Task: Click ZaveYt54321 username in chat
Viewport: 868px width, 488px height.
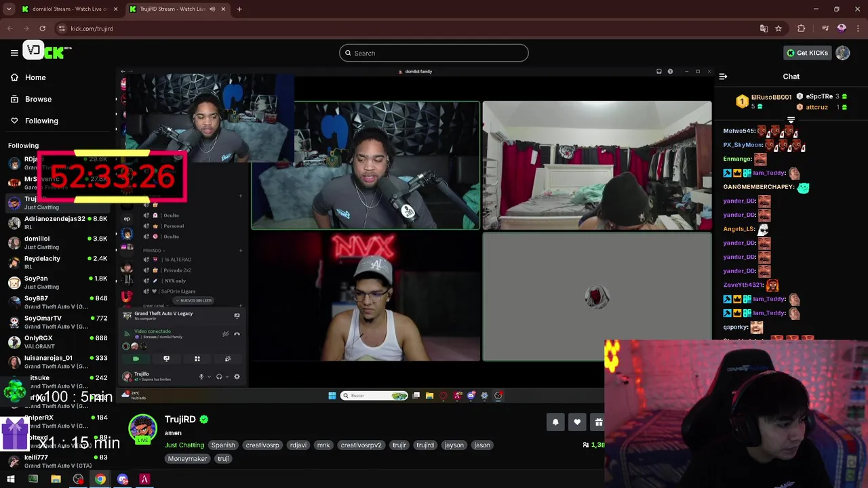Action: 744,285
